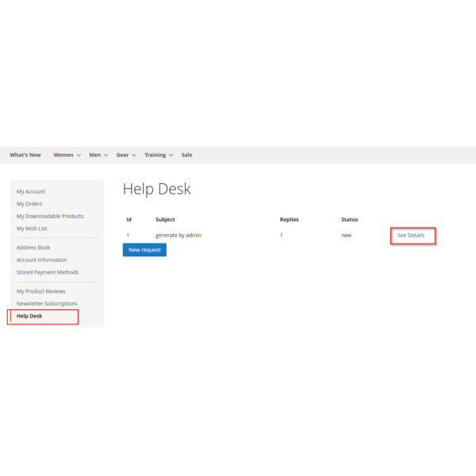Open My Orders in sidebar
476x476 pixels.
click(x=29, y=204)
